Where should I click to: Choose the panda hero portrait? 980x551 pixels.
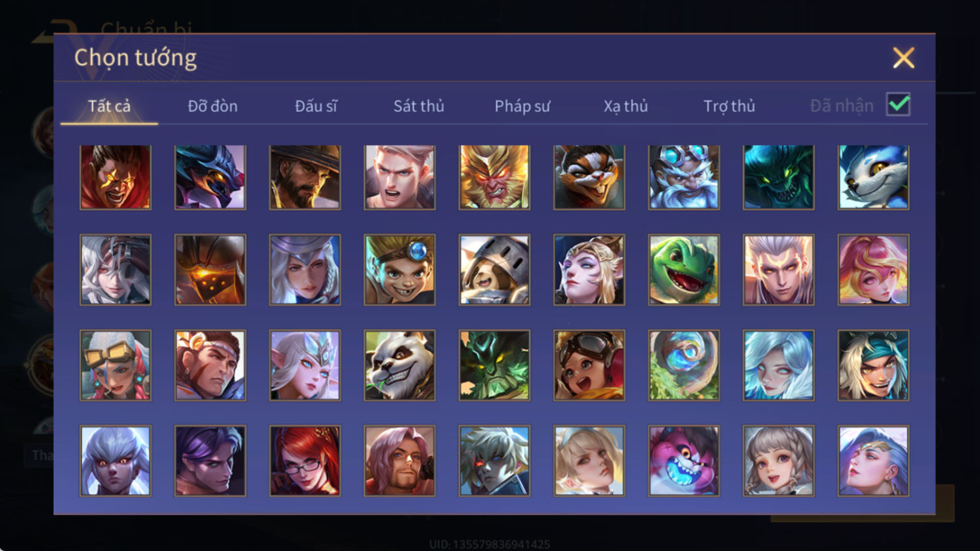400,365
